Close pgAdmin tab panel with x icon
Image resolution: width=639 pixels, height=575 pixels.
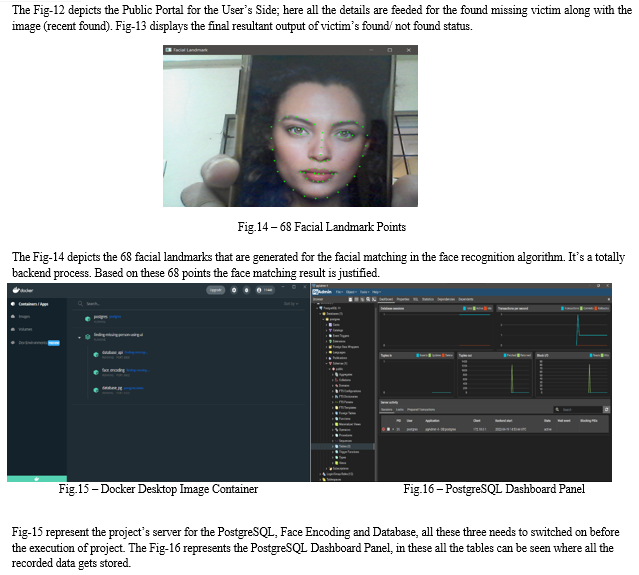pyautogui.click(x=609, y=299)
